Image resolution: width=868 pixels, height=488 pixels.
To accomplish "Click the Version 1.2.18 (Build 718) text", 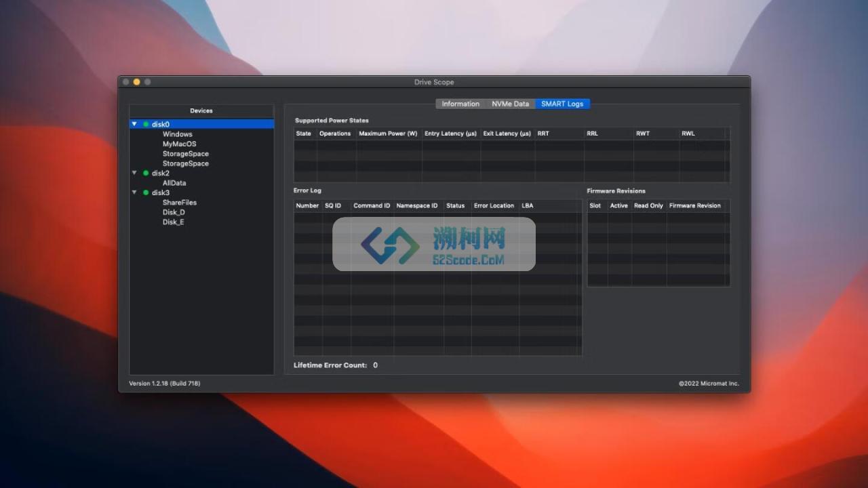I will [165, 384].
